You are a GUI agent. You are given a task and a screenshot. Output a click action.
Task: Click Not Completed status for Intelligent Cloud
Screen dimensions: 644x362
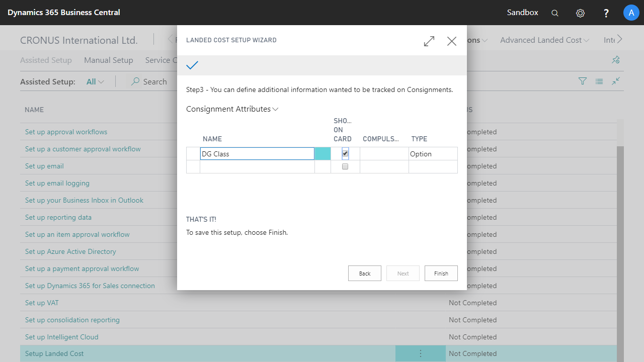[472, 337]
